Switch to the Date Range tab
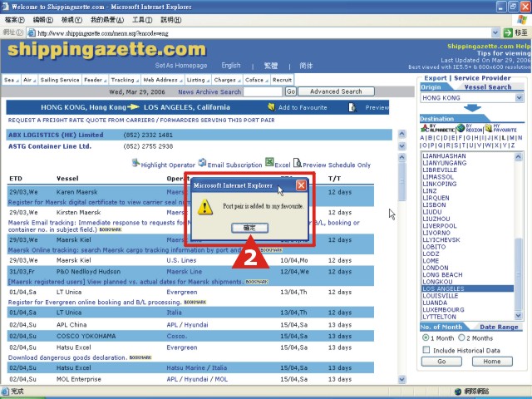Viewport: 532px width, 399px height. point(499,327)
